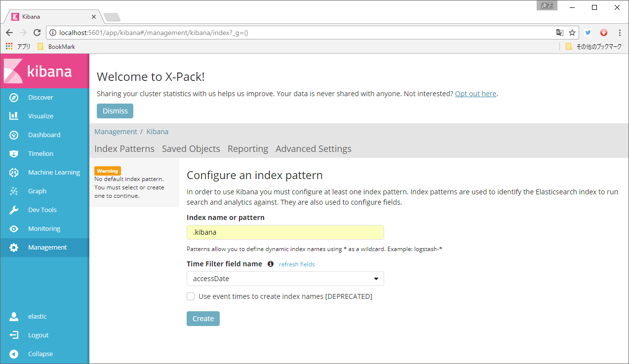
Task: Click the Logout arrow icon
Action: (x=14, y=335)
